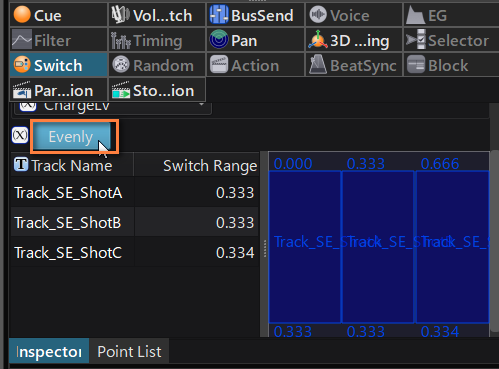Open the BusSend settings
Viewport: 499px width, 369px height.
pos(255,15)
